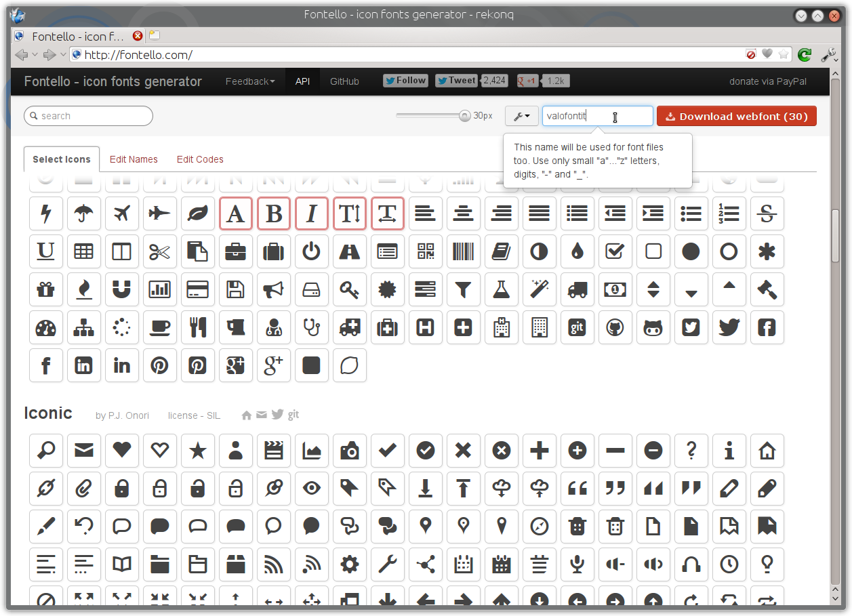Deselect the italic I icon
Image resolution: width=852 pixels, height=616 pixels.
(x=312, y=213)
